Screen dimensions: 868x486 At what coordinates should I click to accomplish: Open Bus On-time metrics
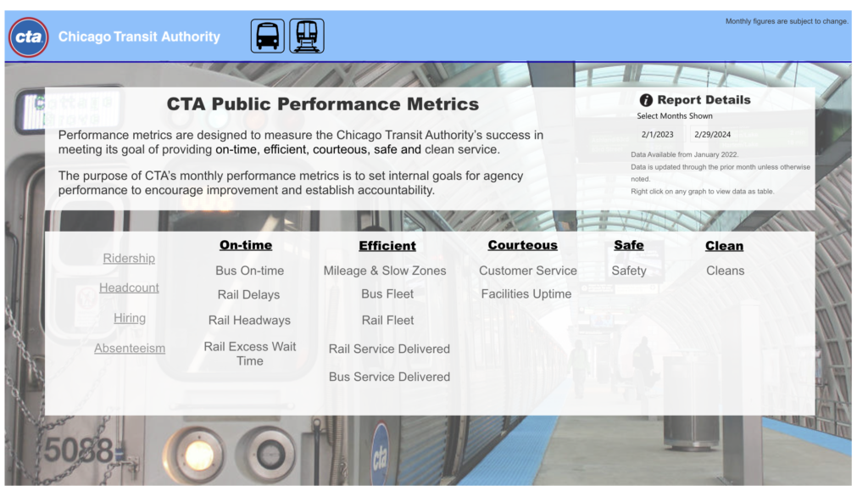click(x=249, y=271)
